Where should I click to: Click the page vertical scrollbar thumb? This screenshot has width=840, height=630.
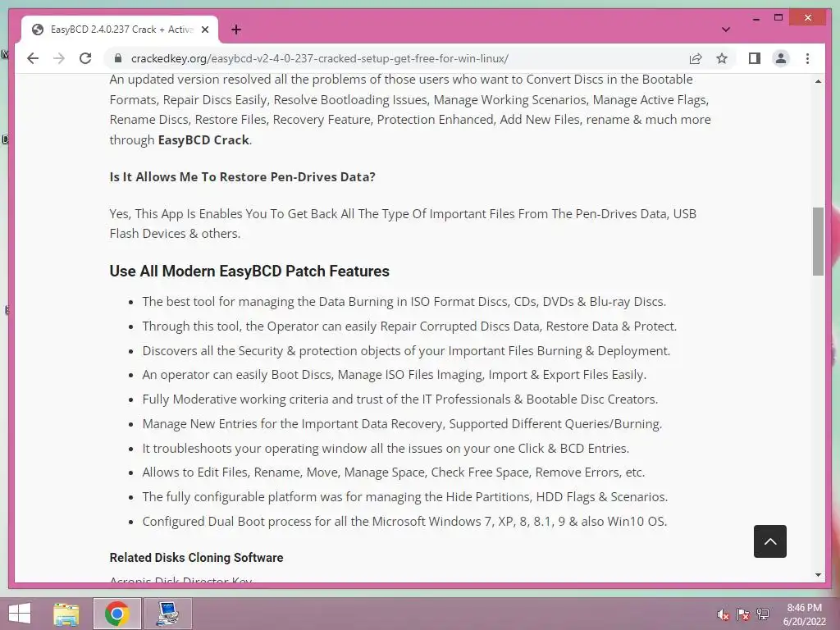(x=818, y=241)
